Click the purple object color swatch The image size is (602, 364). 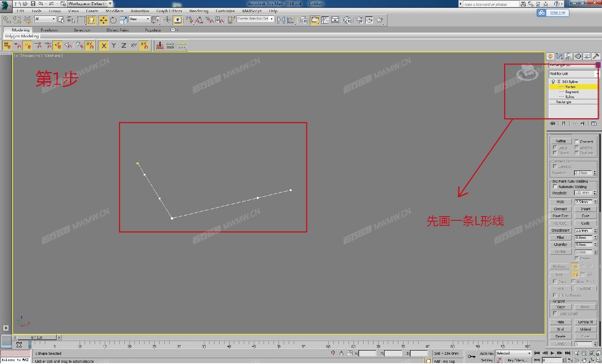click(x=598, y=65)
